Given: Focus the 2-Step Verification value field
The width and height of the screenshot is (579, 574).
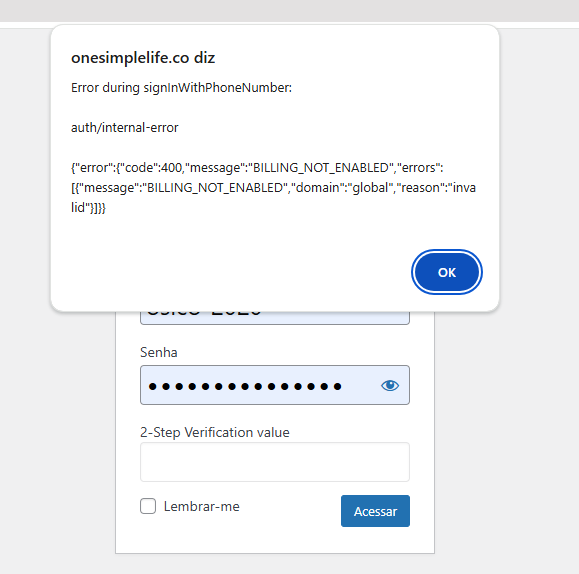Looking at the screenshot, I should [275, 462].
